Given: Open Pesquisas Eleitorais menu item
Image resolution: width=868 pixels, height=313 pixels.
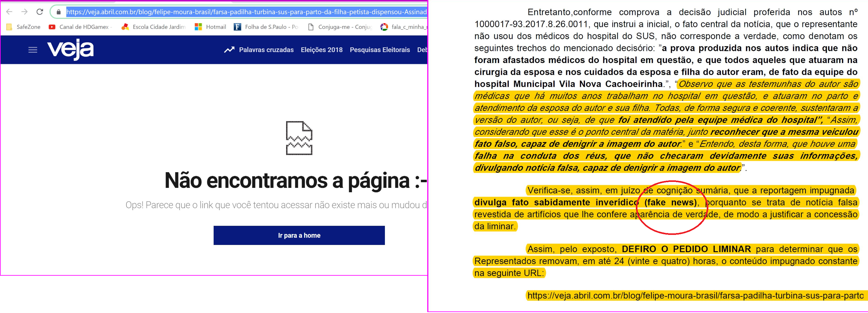Looking at the screenshot, I should coord(380,50).
